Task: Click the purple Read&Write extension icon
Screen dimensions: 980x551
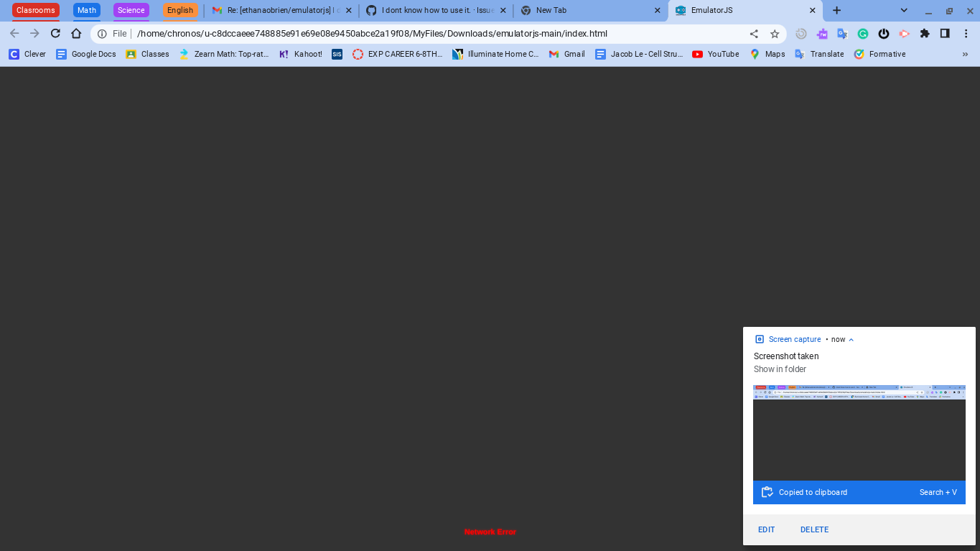Action: (x=822, y=33)
